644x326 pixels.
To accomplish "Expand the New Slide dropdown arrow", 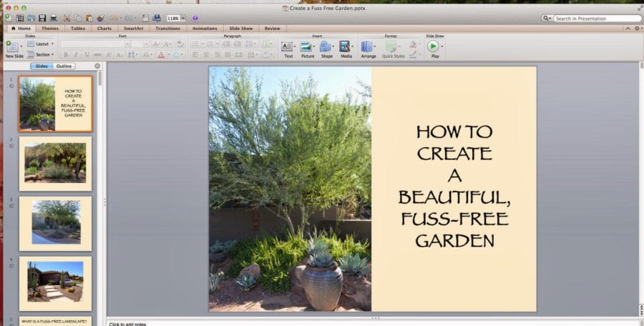I will tap(21, 46).
